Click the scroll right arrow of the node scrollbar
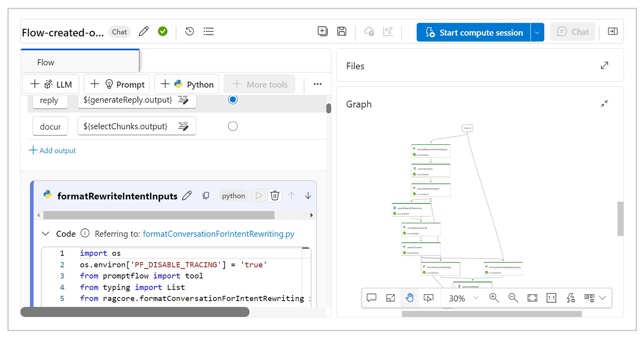 (312, 215)
